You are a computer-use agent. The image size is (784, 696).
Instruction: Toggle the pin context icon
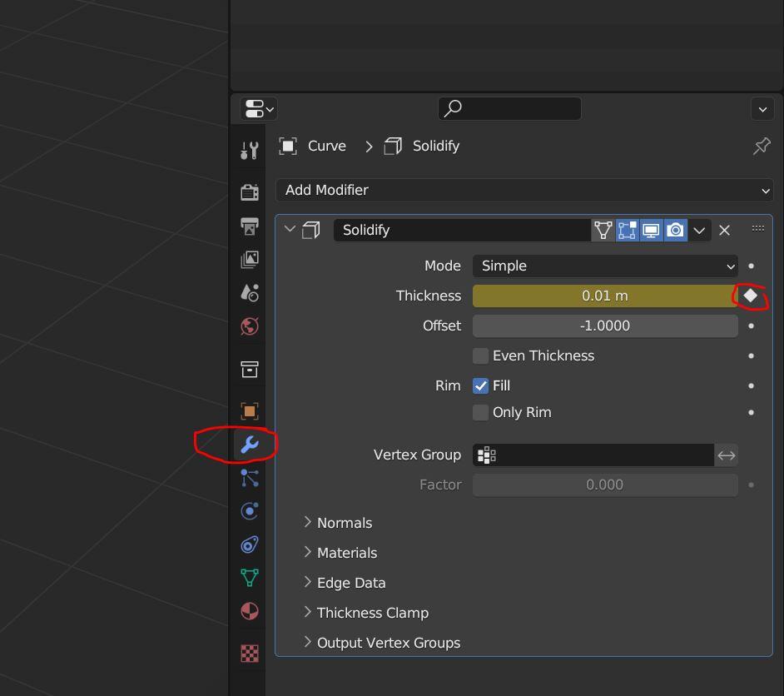(762, 146)
